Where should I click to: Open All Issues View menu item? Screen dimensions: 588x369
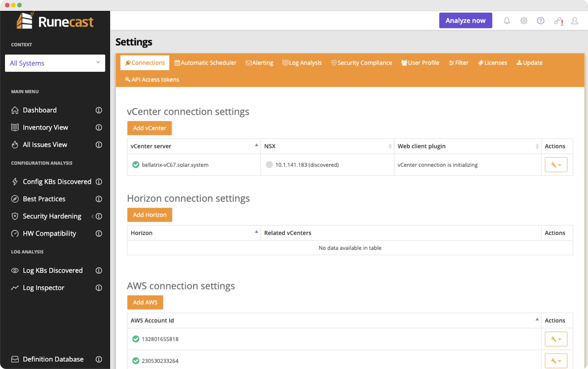tap(45, 145)
